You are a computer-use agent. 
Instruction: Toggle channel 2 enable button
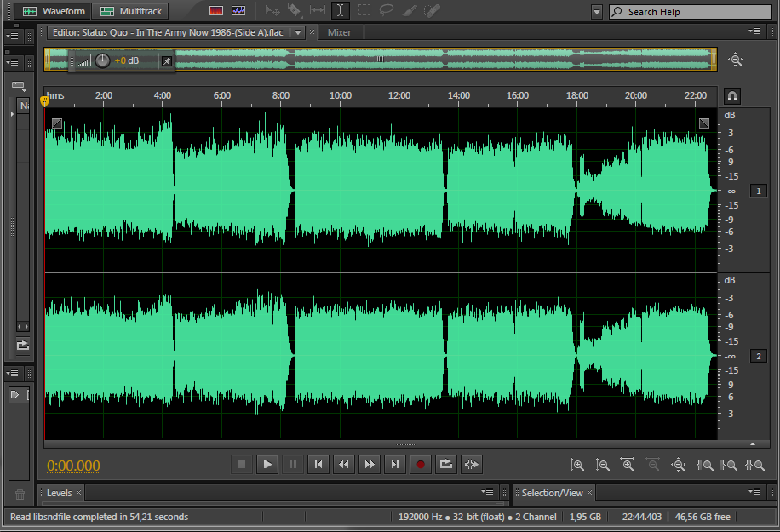(759, 356)
